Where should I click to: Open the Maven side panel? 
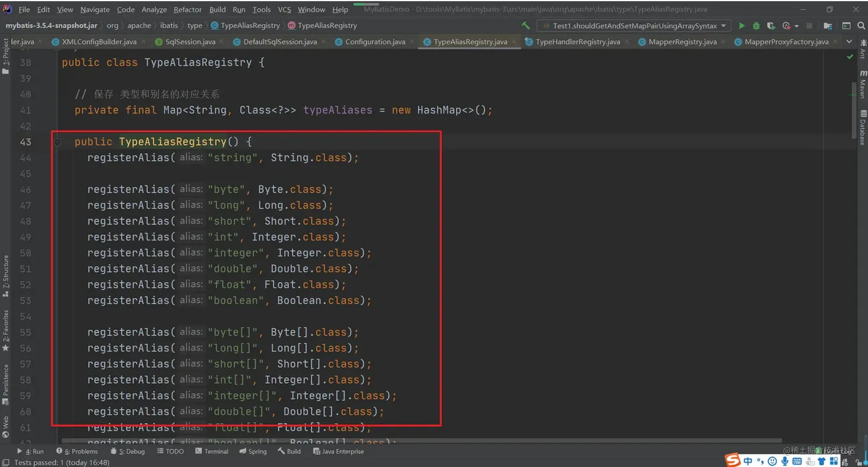[862, 84]
